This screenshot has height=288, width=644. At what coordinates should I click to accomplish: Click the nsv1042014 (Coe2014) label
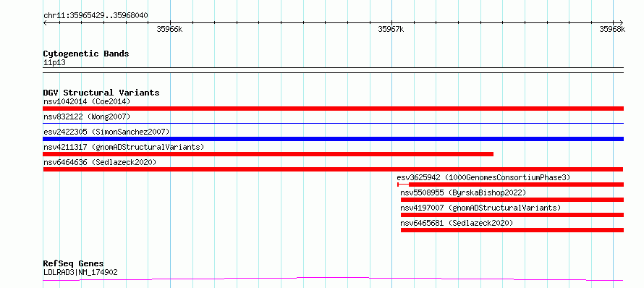click(x=87, y=101)
